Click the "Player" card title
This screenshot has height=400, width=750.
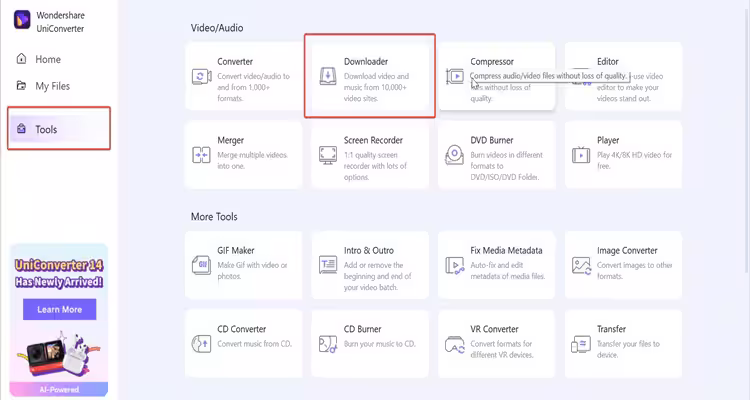tap(608, 140)
